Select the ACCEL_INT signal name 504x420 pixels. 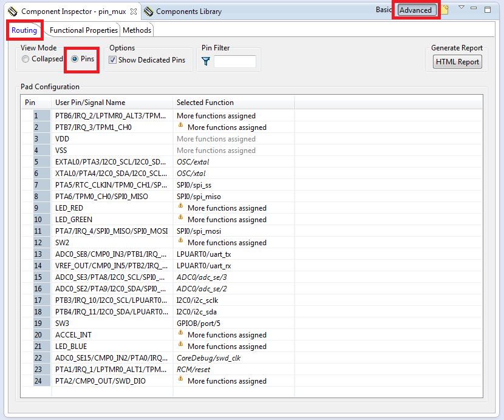coord(73,335)
